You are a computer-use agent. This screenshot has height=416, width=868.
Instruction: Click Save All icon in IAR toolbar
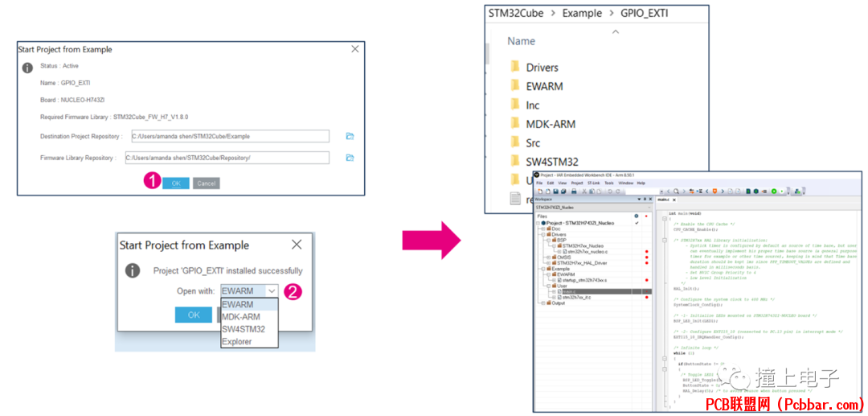click(563, 192)
